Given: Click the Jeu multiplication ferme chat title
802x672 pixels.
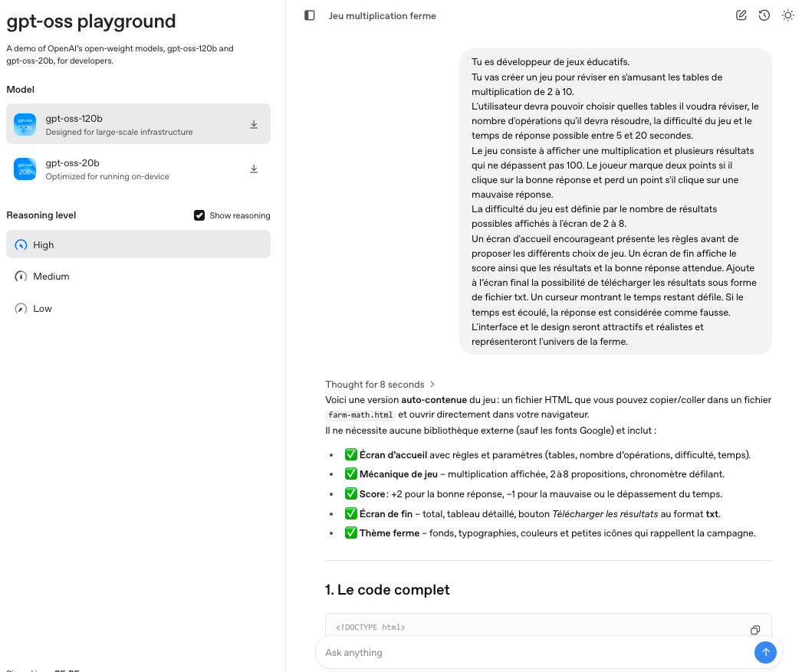Looking at the screenshot, I should point(382,16).
